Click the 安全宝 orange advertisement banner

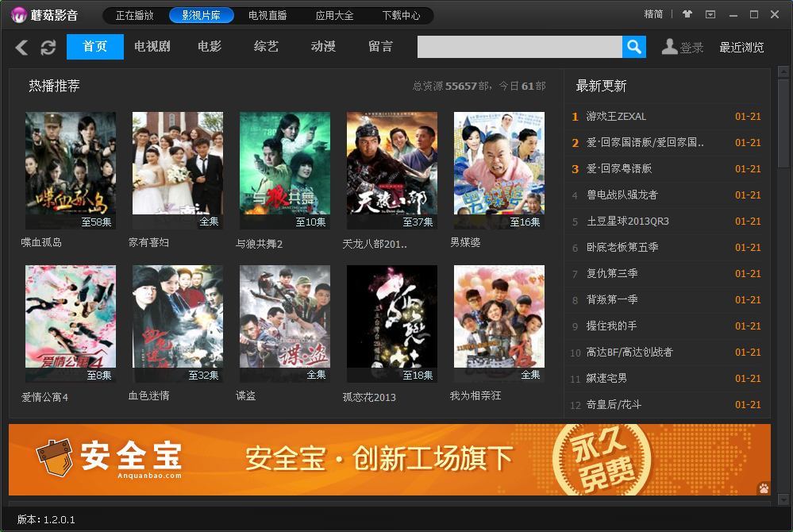(x=390, y=460)
